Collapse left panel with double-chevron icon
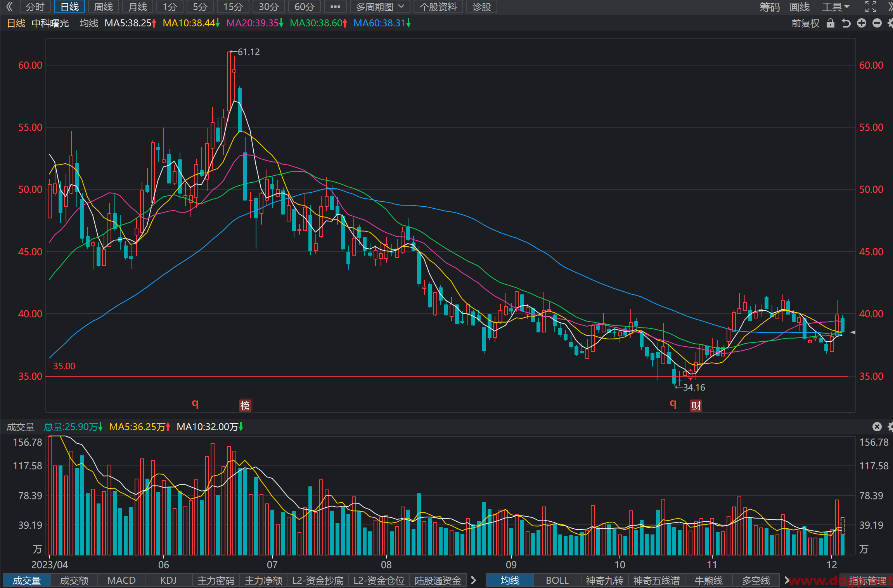Viewport: 893px width, 588px height. pos(9,7)
